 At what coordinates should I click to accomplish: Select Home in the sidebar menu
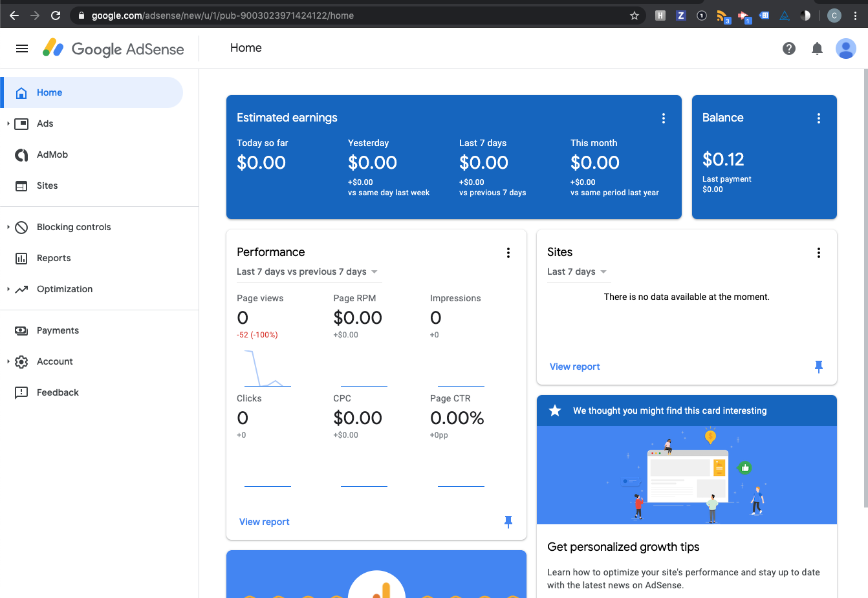pyautogui.click(x=49, y=92)
